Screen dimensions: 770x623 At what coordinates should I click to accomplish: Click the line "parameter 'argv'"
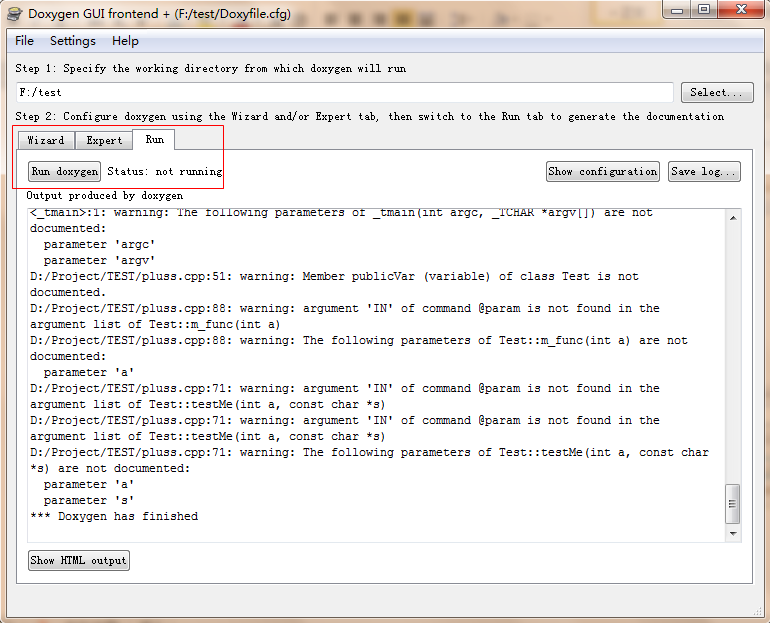click(x=99, y=260)
